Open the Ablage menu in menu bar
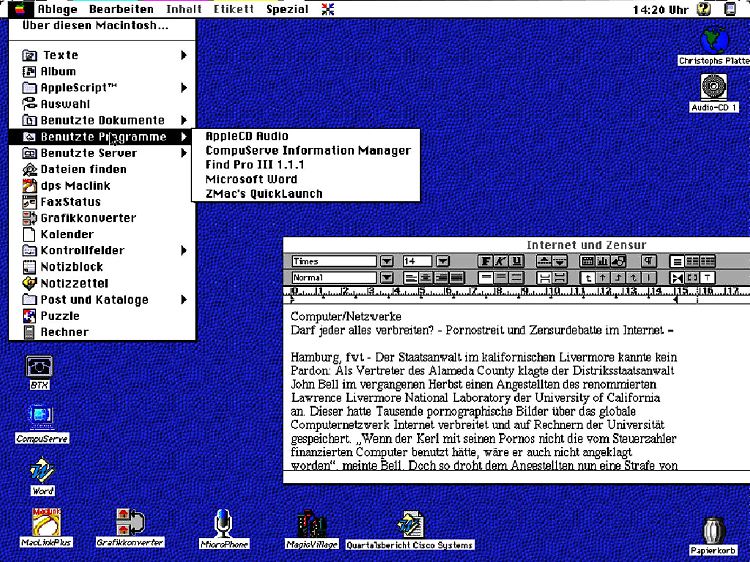The height and width of the screenshot is (562, 750). tap(57, 9)
